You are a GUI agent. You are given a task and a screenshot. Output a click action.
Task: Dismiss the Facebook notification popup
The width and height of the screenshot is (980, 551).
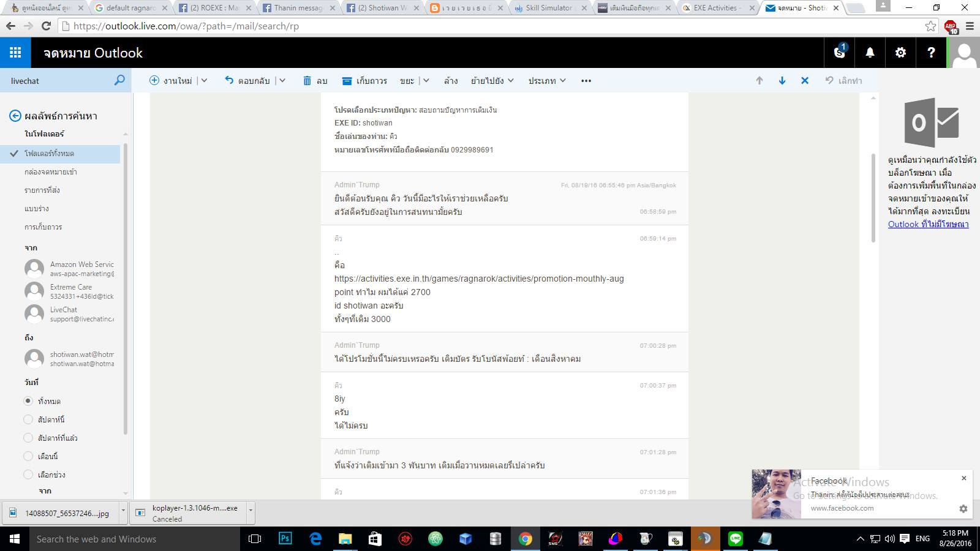click(x=963, y=478)
